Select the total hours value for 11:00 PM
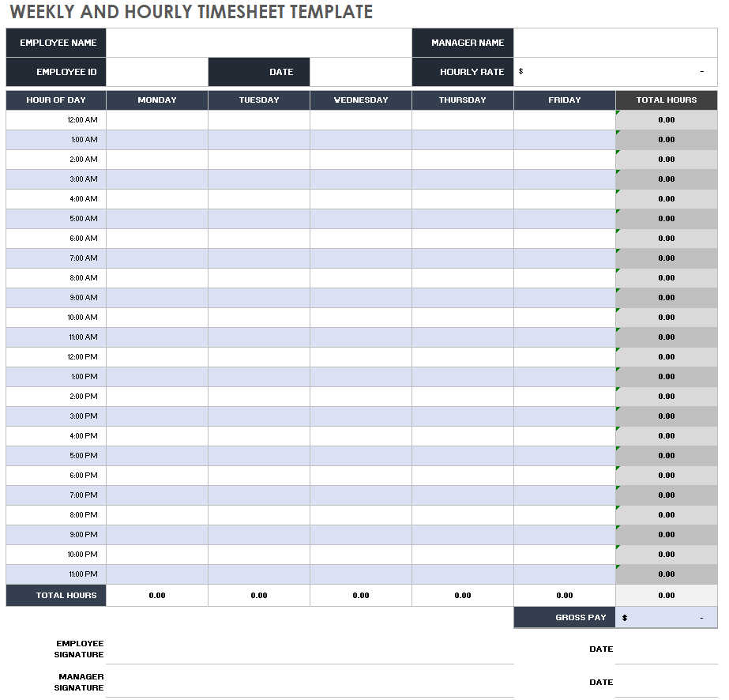The height and width of the screenshot is (700, 729). [667, 574]
